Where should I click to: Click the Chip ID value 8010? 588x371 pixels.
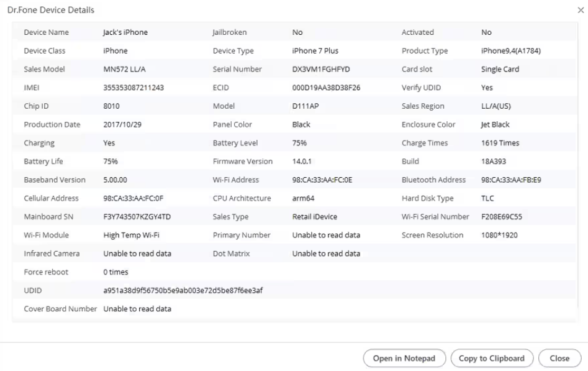point(111,106)
